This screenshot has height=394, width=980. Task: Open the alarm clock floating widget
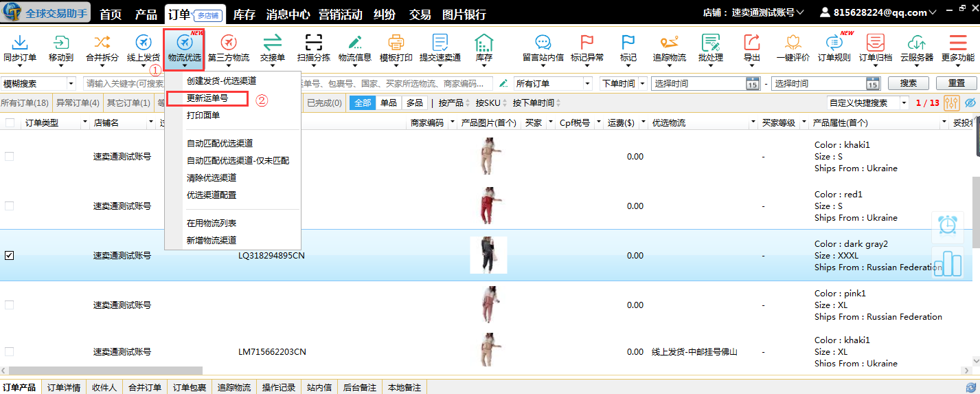click(948, 226)
